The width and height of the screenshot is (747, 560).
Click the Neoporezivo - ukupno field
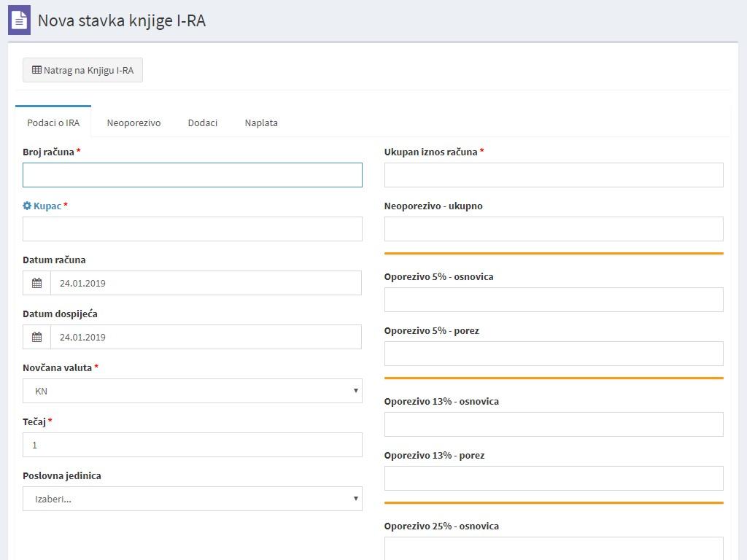[554, 229]
